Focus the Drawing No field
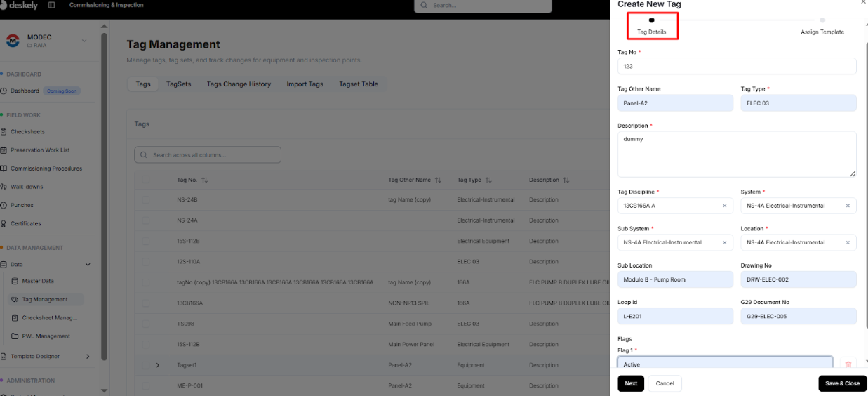 click(x=799, y=279)
